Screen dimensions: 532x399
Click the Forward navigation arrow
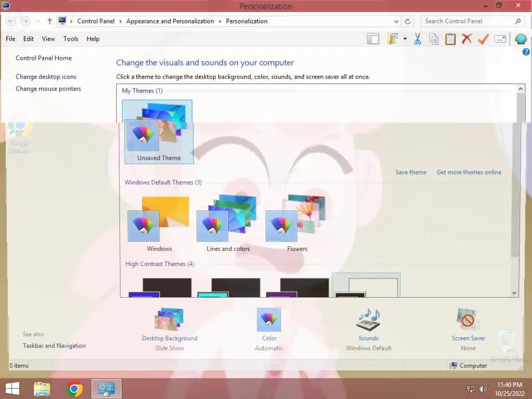coord(25,21)
